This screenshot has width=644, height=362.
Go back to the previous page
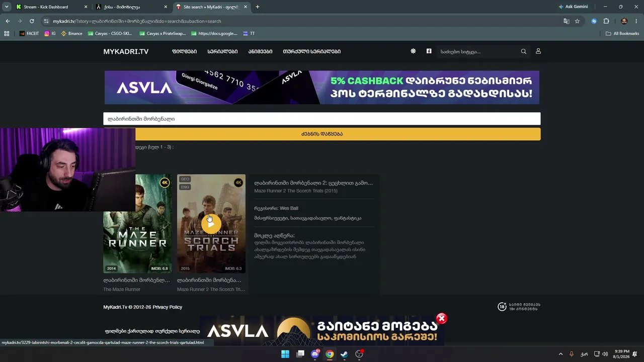(x=8, y=21)
